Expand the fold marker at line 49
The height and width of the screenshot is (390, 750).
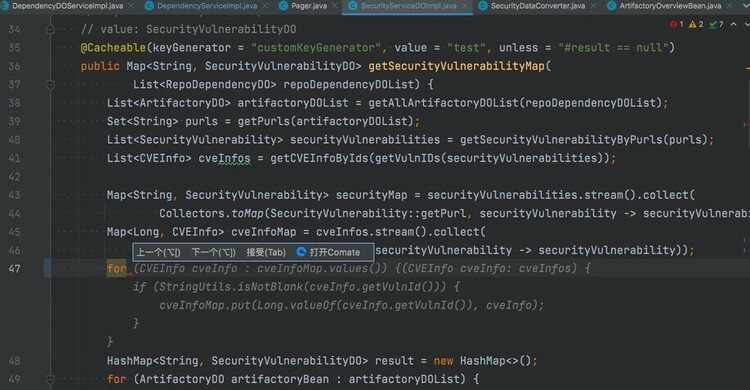[x=50, y=379]
